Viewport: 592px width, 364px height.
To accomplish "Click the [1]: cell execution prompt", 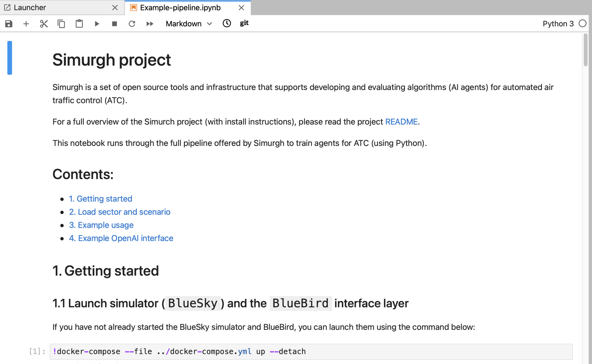I will (37, 351).
